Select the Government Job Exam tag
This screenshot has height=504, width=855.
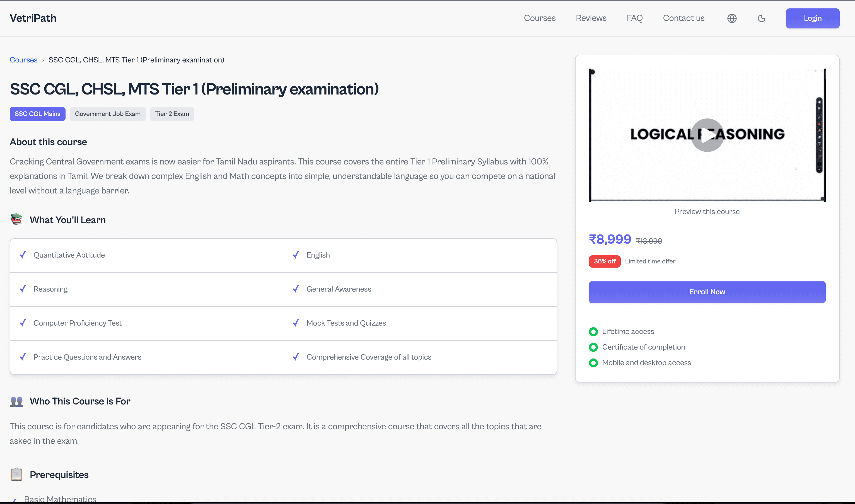[108, 114]
